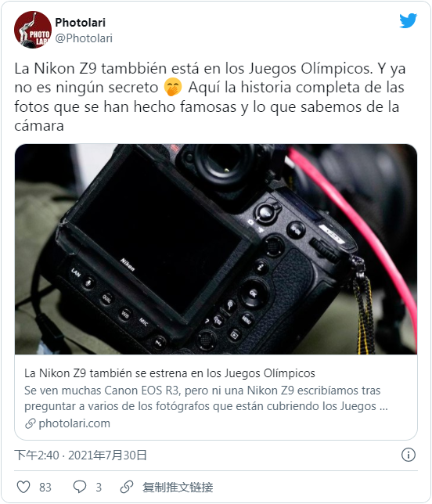Click the face-with-hand emoji in tweet
Image resolution: width=432 pixels, height=504 pixels.
[173, 88]
